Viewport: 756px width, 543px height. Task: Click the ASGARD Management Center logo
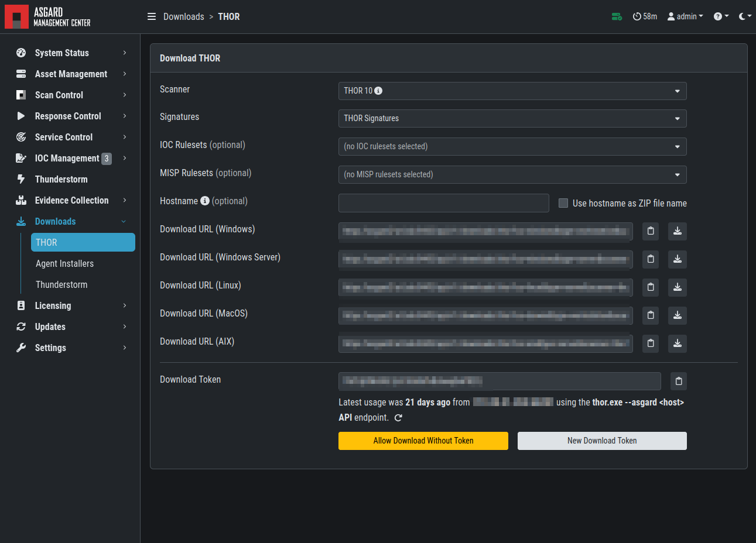click(48, 17)
